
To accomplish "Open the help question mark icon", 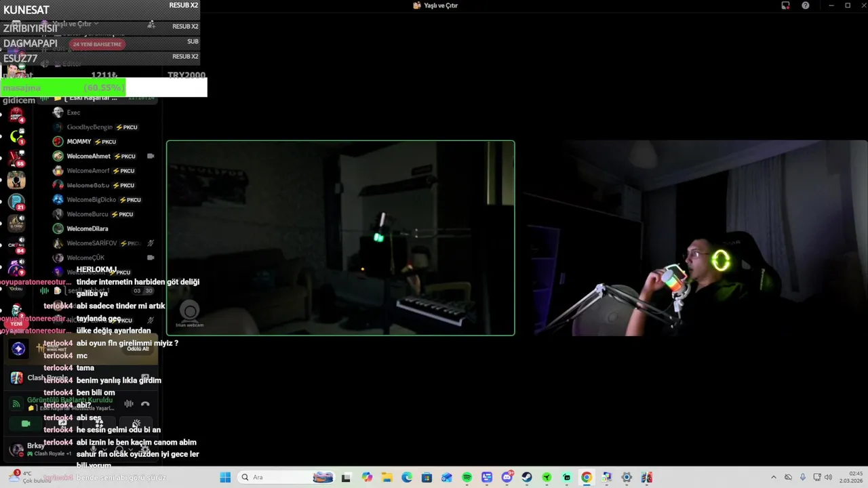I will click(806, 5).
